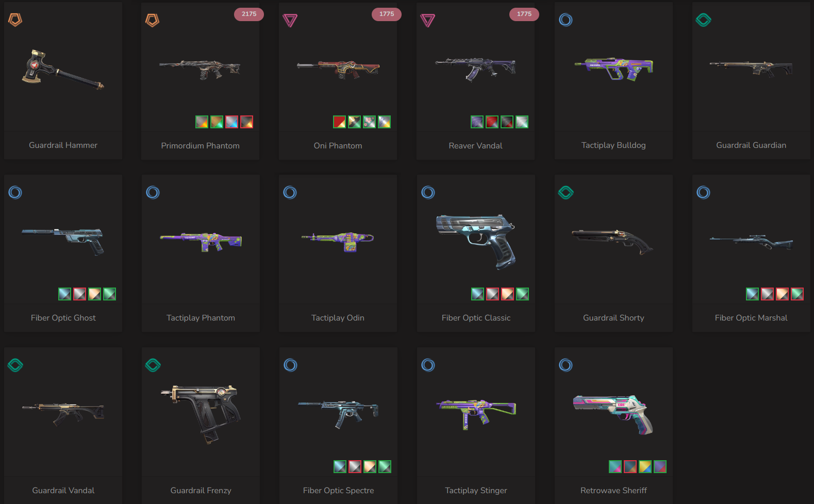Image resolution: width=814 pixels, height=504 pixels.
Task: Click the green diamond tier icon on Guardrail Guardian
Action: (x=703, y=20)
